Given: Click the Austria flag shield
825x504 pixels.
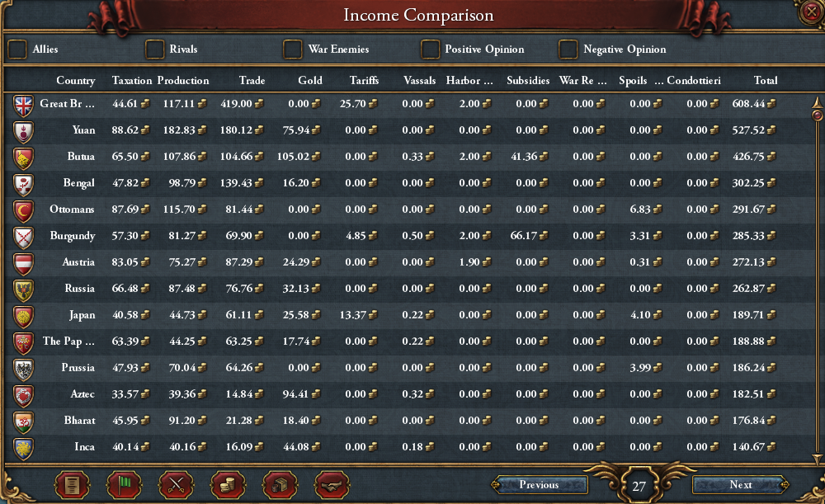Looking at the screenshot, I should tap(24, 263).
